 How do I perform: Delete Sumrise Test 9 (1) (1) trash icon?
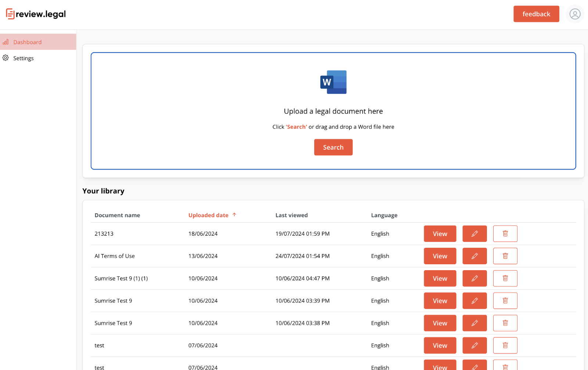click(x=505, y=279)
